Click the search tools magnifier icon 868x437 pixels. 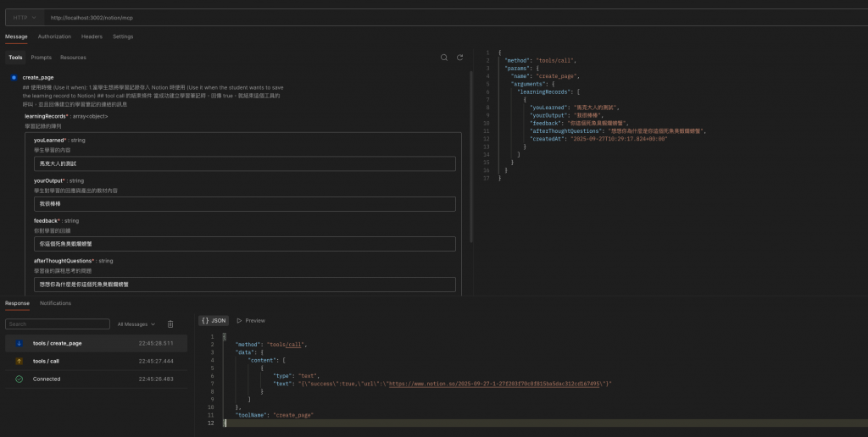pyautogui.click(x=444, y=58)
